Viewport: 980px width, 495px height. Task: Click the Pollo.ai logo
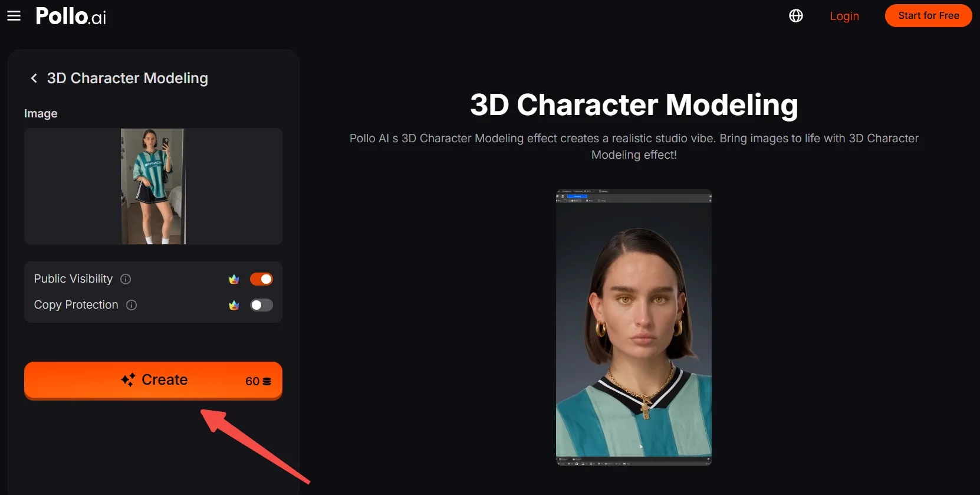[71, 16]
